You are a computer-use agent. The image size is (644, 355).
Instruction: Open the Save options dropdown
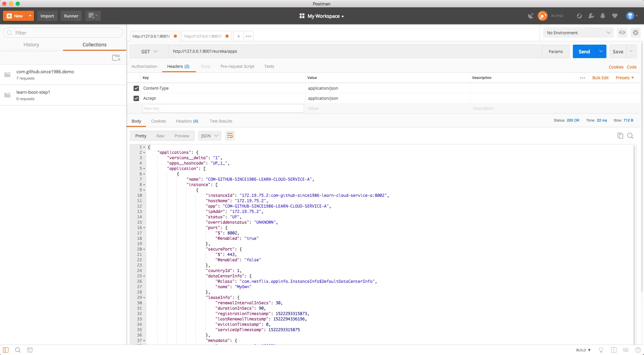[x=631, y=51]
